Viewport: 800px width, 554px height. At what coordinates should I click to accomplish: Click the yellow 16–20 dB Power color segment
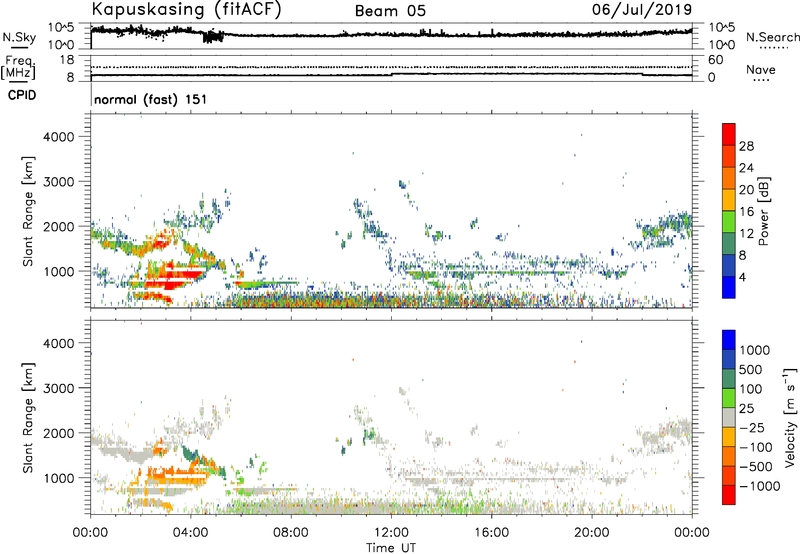tap(729, 200)
